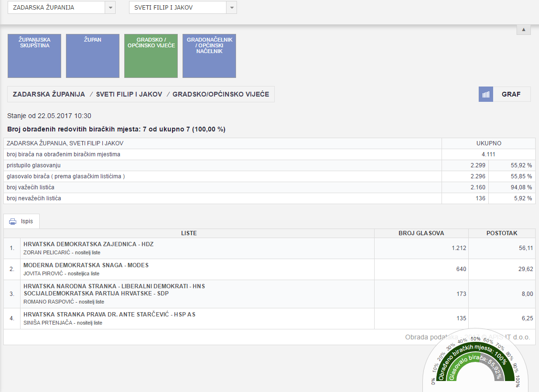Click SOCIJALDEMOKRATSKA PARTIJA HRVATSKE - SDP line
This screenshot has height=392, width=539.
tap(96, 294)
